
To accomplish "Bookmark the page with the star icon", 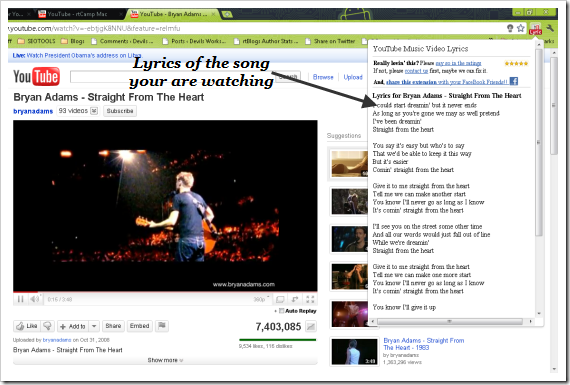I will click(x=521, y=28).
